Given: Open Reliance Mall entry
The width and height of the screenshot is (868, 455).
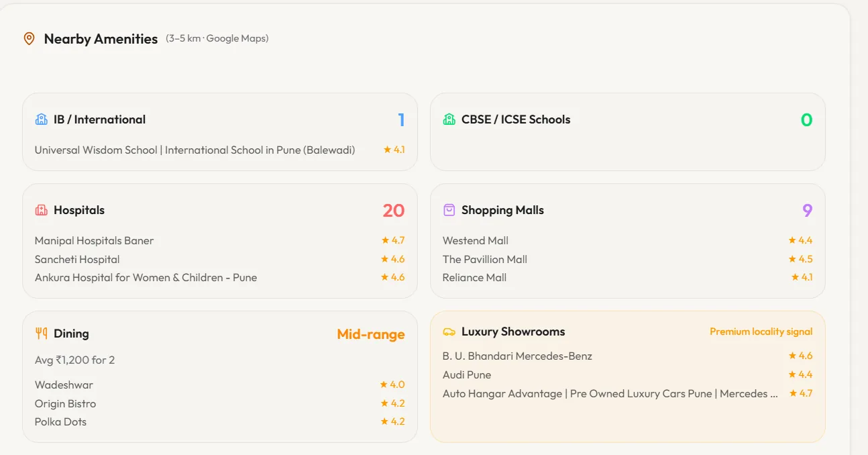Looking at the screenshot, I should pos(474,277).
